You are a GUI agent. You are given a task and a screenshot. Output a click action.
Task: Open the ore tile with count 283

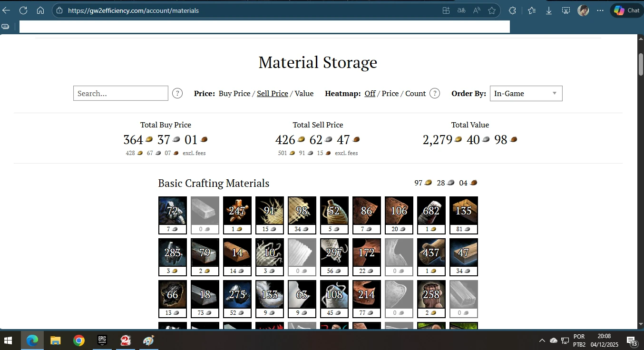[172, 253]
